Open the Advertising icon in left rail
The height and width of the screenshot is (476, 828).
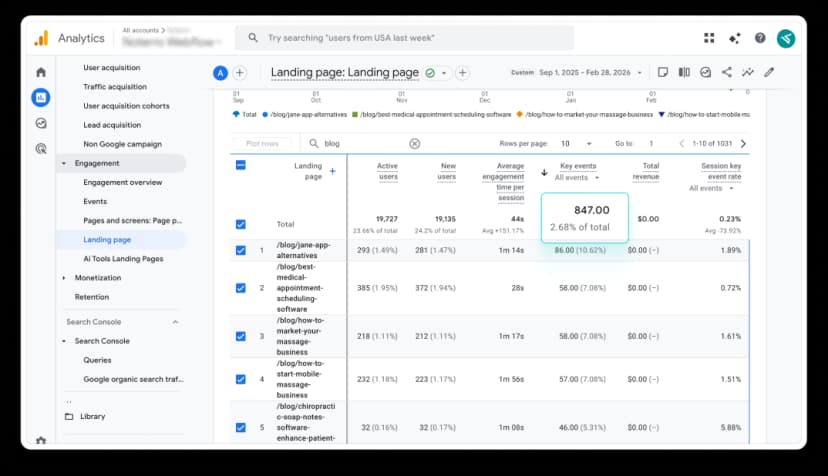coord(41,148)
